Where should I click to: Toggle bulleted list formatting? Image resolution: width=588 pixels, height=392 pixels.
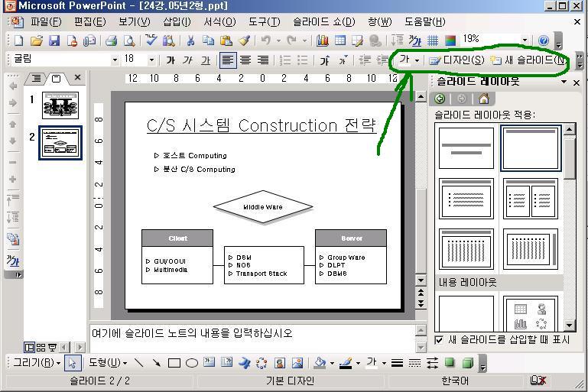coord(302,60)
